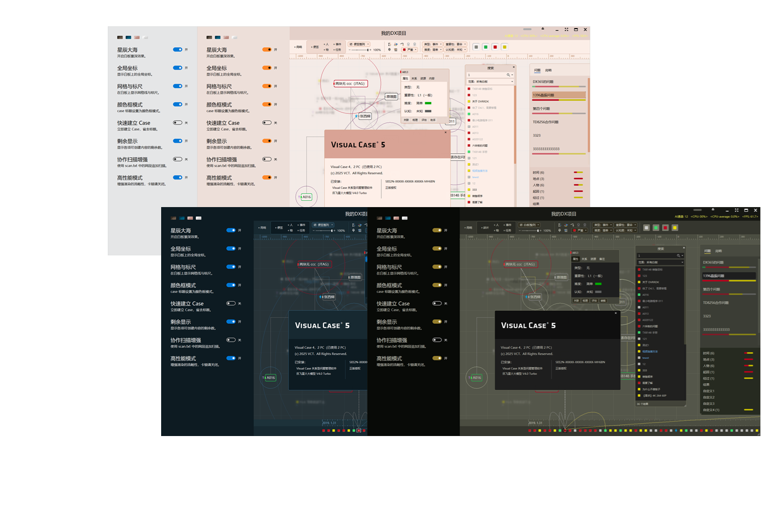
Task: Enable 快速建立 Case in the pink settings panel
Action: click(x=267, y=123)
